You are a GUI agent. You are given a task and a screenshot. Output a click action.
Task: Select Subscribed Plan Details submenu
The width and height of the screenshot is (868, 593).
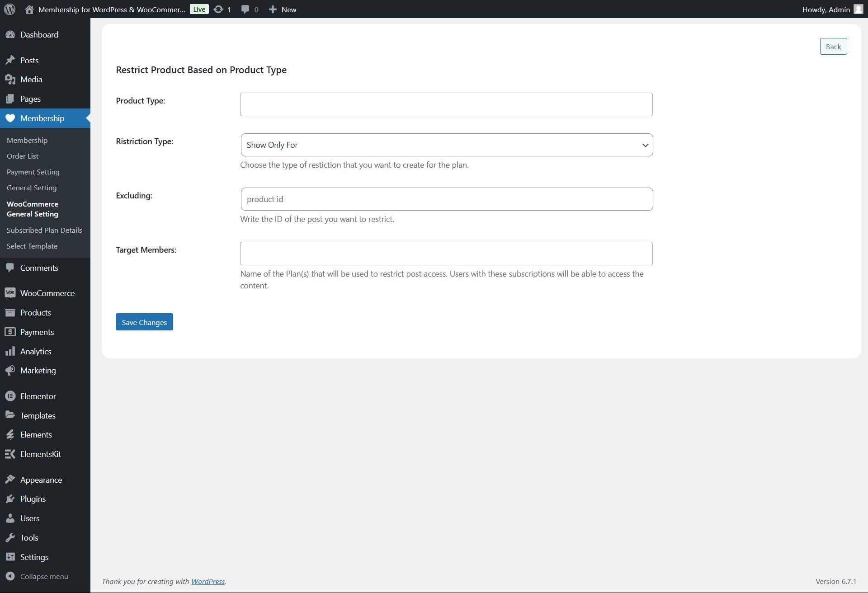44,230
